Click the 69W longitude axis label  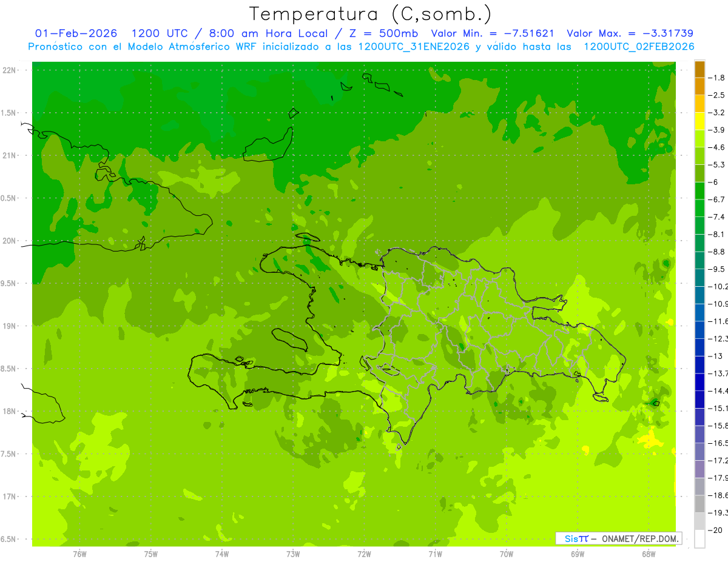pyautogui.click(x=578, y=554)
